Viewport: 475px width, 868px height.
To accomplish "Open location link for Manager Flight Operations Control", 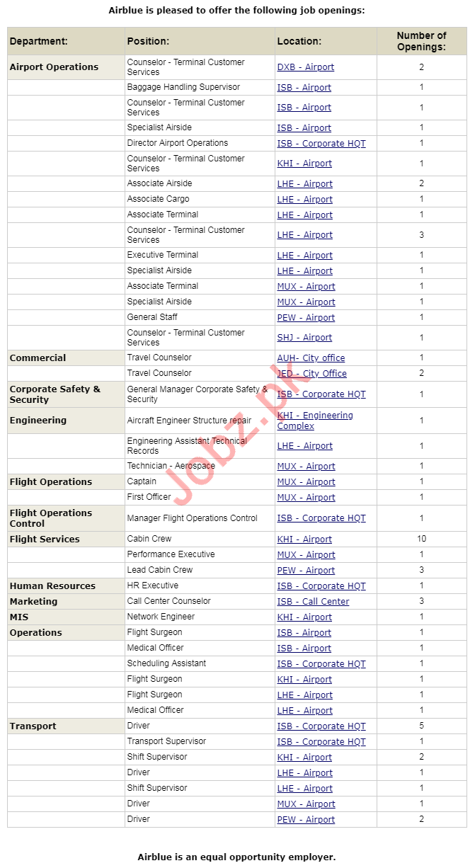I will [321, 518].
